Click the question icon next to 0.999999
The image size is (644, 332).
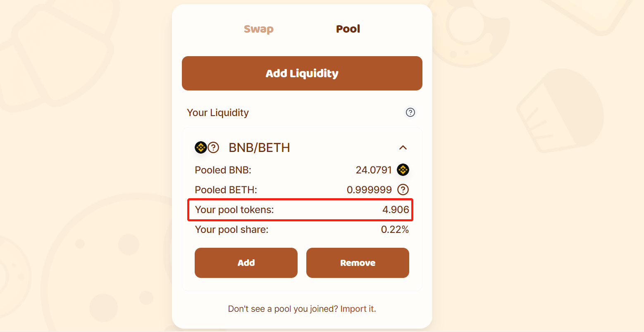coord(403,190)
